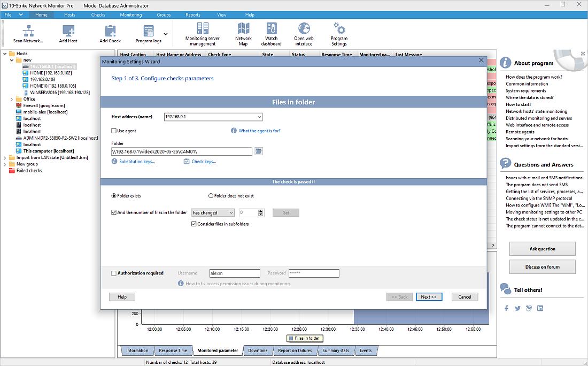Open the Watch dashboard
Viewport: 588px width, 366px height.
271,34
